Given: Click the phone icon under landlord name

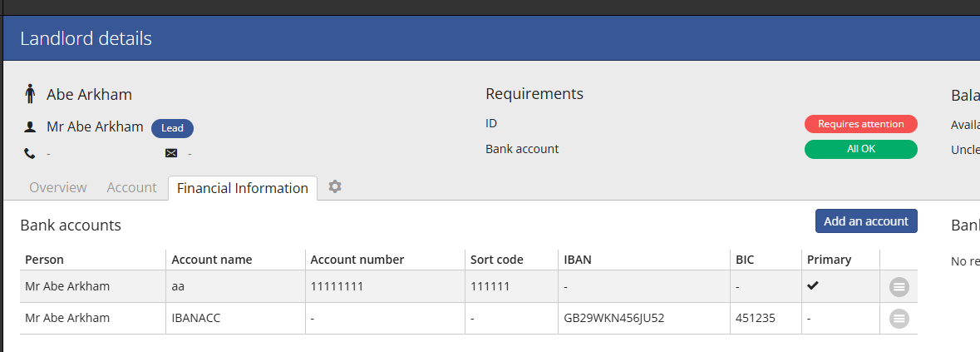Looking at the screenshot, I should pos(30,153).
